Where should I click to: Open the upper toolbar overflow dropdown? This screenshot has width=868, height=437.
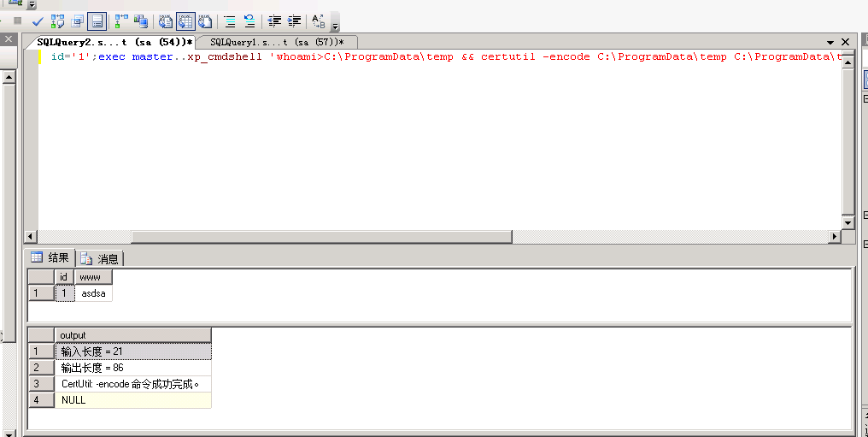click(x=32, y=4)
